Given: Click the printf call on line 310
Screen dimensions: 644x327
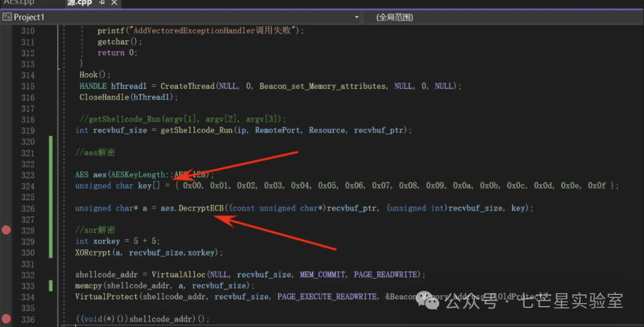Looking at the screenshot, I should point(111,30).
